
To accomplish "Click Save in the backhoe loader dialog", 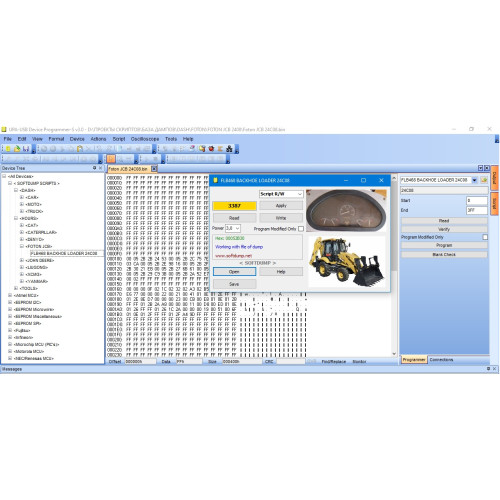I will [x=234, y=284].
